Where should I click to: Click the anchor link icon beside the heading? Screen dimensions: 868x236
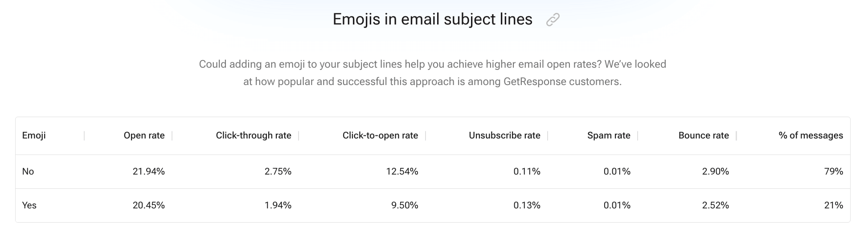(553, 20)
